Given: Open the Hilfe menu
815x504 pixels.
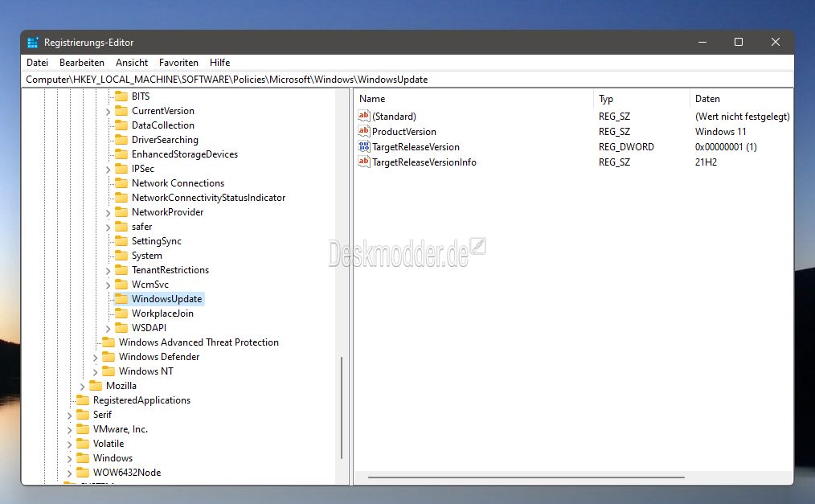Looking at the screenshot, I should [220, 63].
